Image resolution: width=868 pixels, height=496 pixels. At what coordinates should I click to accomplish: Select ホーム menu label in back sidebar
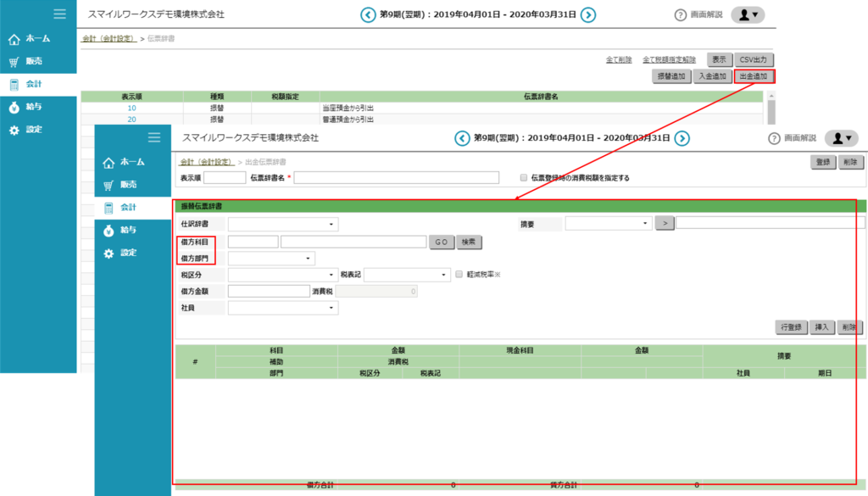(37, 38)
